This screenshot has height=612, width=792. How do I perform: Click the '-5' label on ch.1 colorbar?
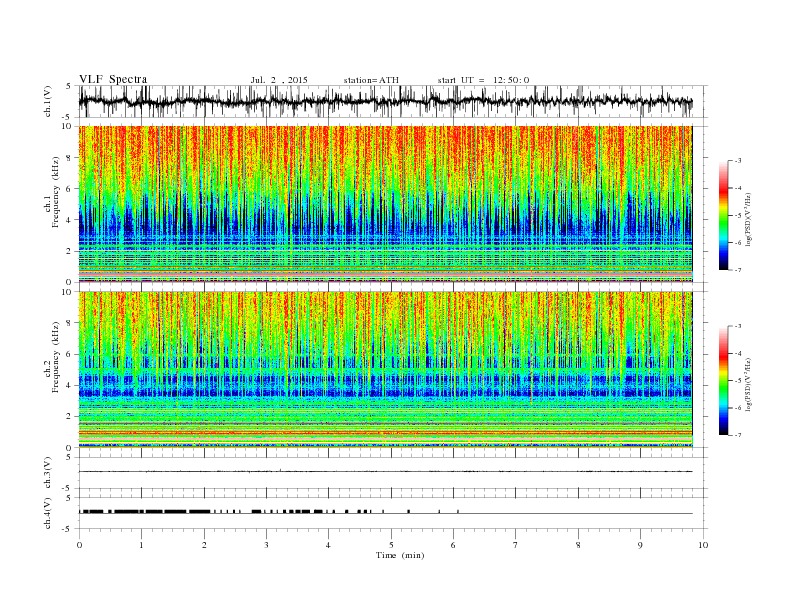tap(737, 216)
